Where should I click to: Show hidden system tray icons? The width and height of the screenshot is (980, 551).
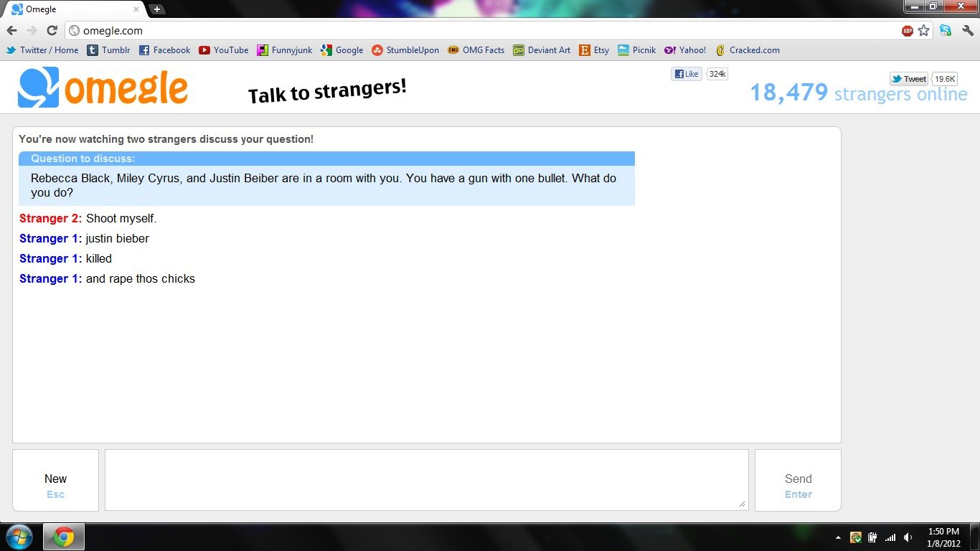tap(837, 536)
